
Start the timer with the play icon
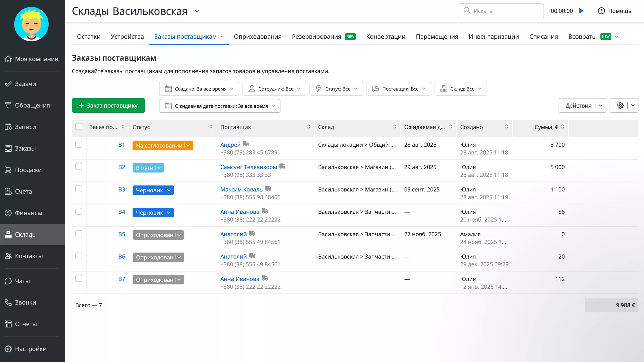click(581, 11)
